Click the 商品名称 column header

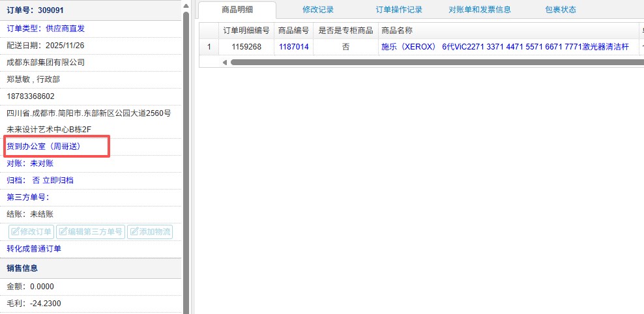click(396, 31)
